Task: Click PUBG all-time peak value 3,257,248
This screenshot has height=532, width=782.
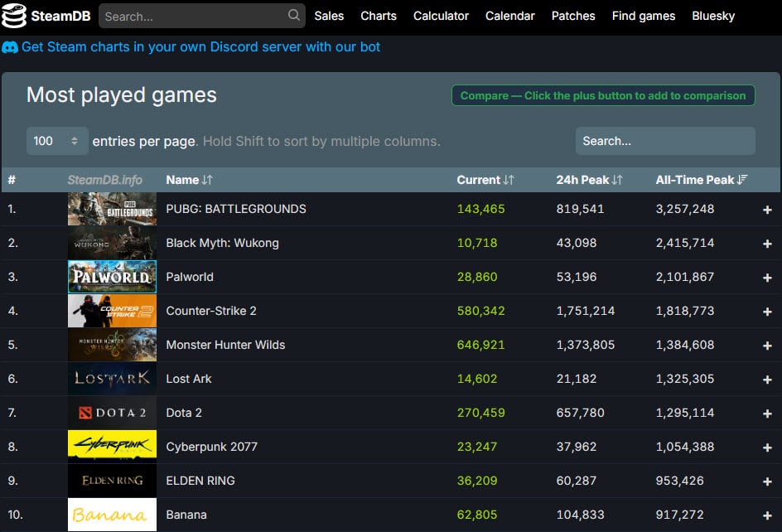Action: tap(685, 209)
